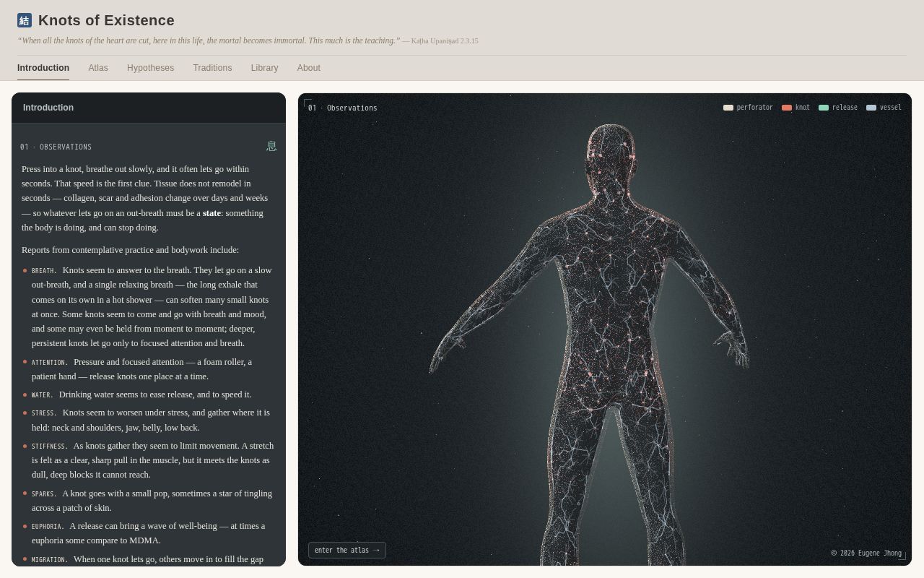This screenshot has width=924, height=578.
Task: Click the Upaniṣad quote in the header
Action: 209,40
